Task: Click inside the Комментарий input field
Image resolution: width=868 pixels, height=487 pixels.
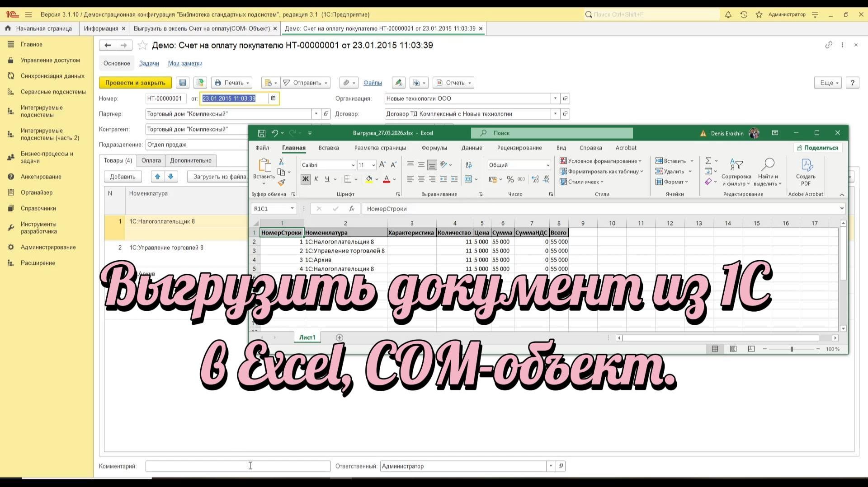Action: (x=237, y=466)
